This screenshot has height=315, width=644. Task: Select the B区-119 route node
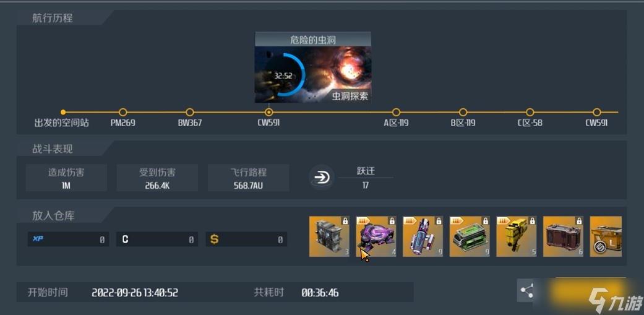[x=463, y=112]
